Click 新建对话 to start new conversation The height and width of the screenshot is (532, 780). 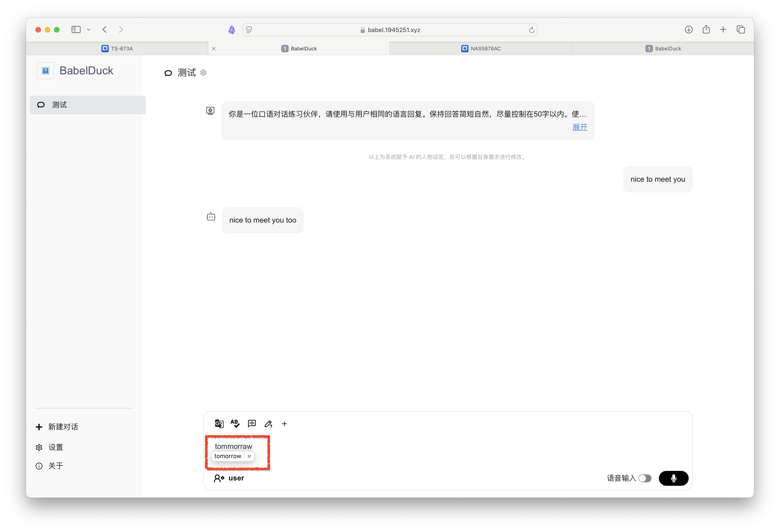(x=57, y=427)
